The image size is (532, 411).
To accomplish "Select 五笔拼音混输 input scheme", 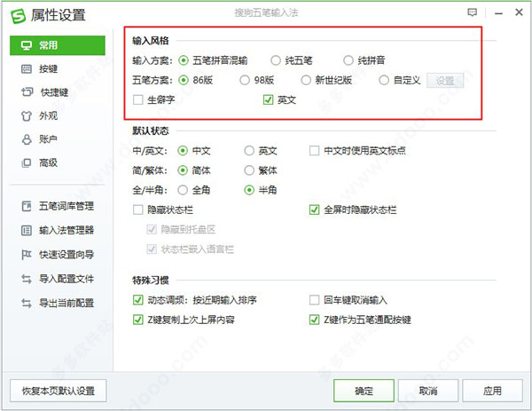I will pyautogui.click(x=184, y=60).
